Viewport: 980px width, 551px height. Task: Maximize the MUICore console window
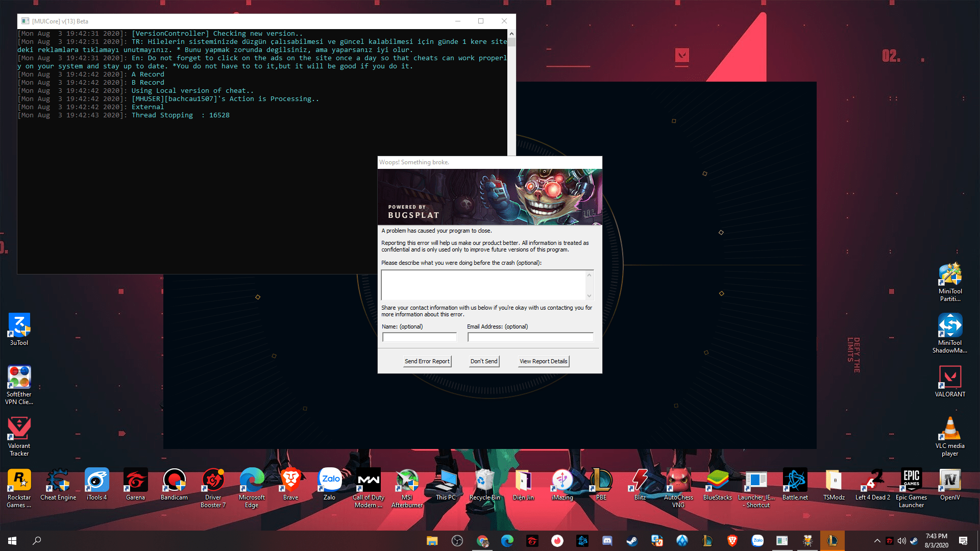tap(481, 21)
